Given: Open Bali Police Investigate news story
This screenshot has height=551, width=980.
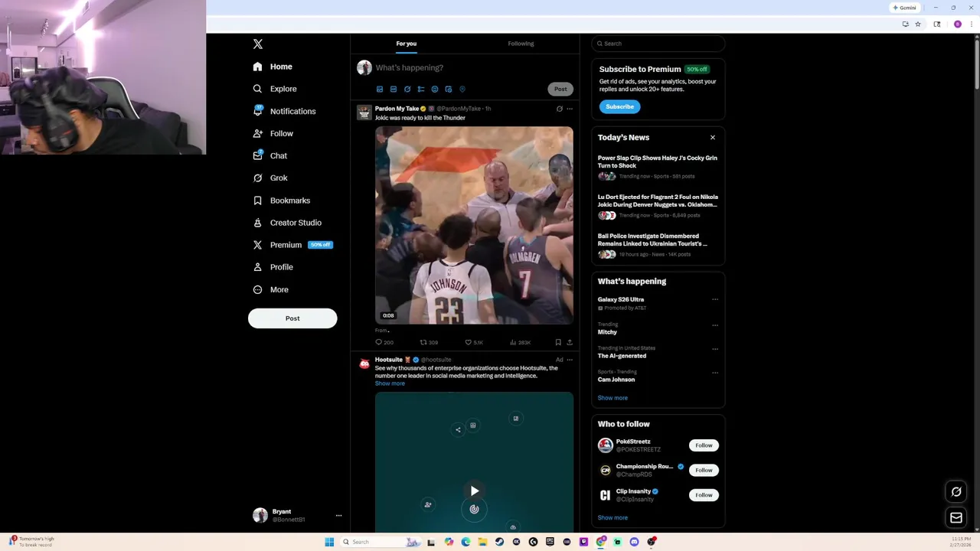Looking at the screenshot, I should tap(658, 245).
